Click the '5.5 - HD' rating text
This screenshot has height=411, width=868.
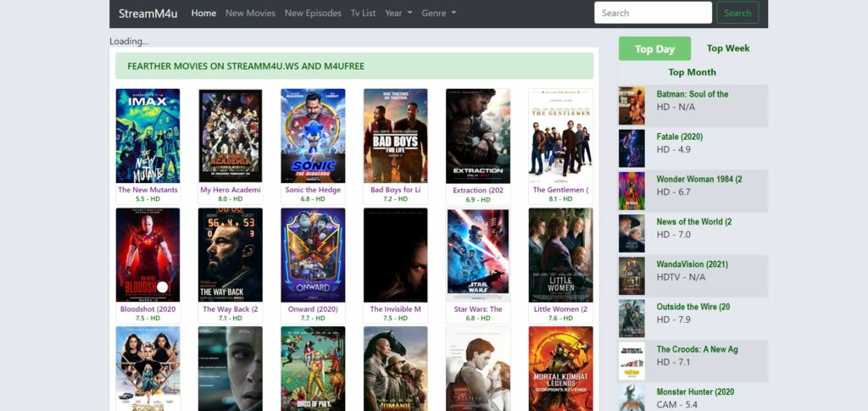click(147, 199)
